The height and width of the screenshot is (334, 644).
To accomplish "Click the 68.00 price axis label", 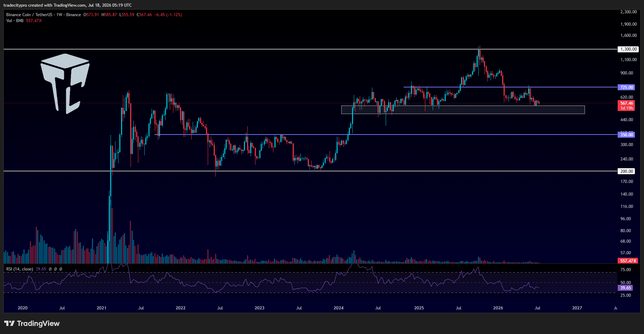I will coord(626,241).
